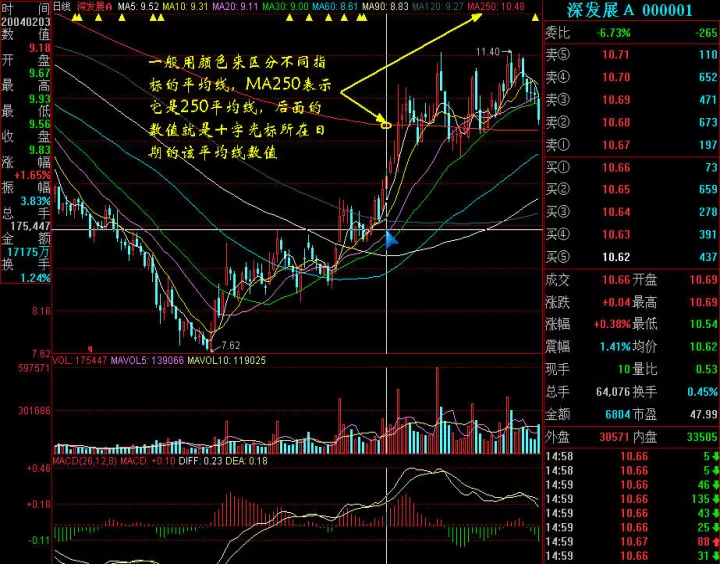
Task: Click the 震幅 value 1.41%
Action: [x=615, y=347]
